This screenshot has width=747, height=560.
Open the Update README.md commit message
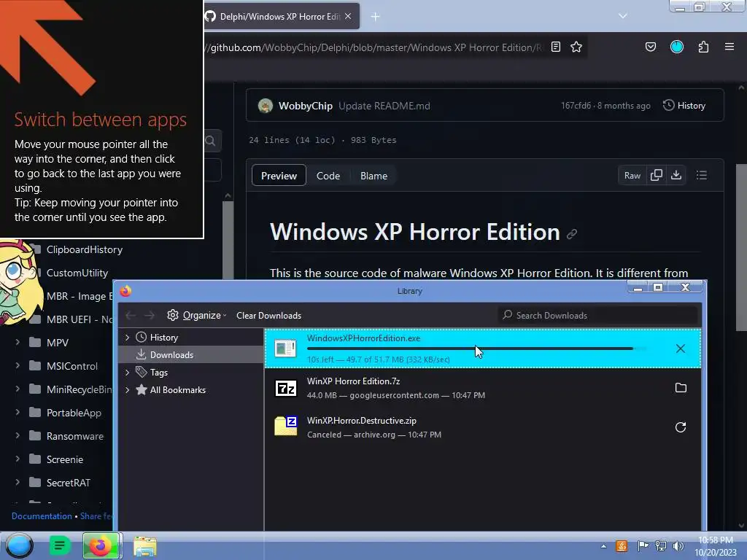pos(384,106)
